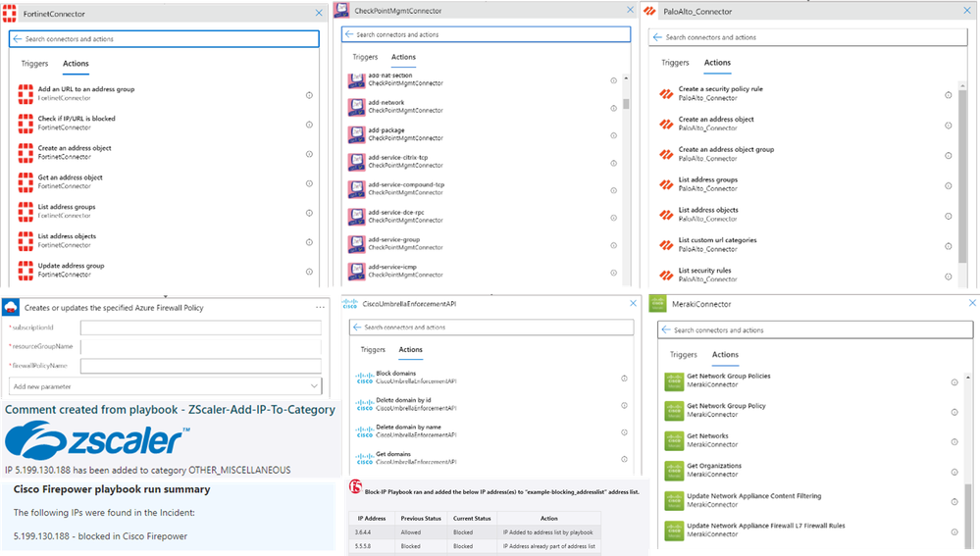
Task: Click info icon for Fortinet Create an address object
Action: tap(309, 154)
